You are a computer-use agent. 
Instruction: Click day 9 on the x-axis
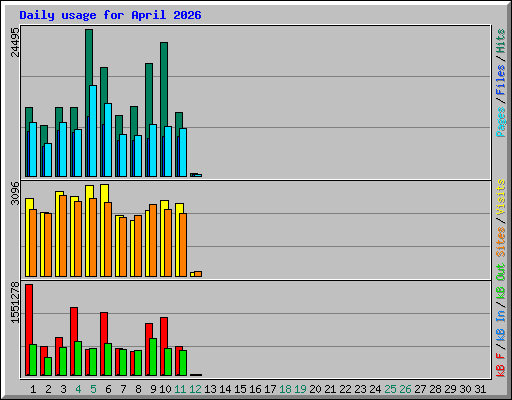[153, 389]
